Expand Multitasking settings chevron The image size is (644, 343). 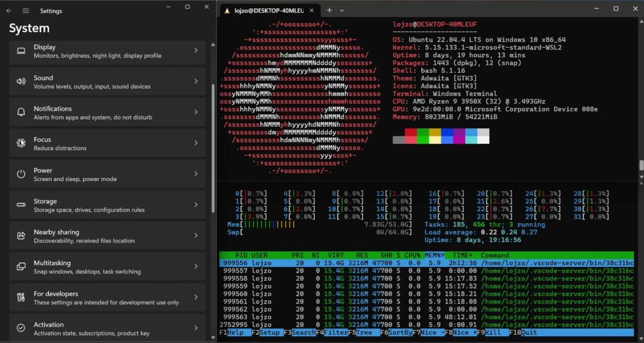point(196,266)
